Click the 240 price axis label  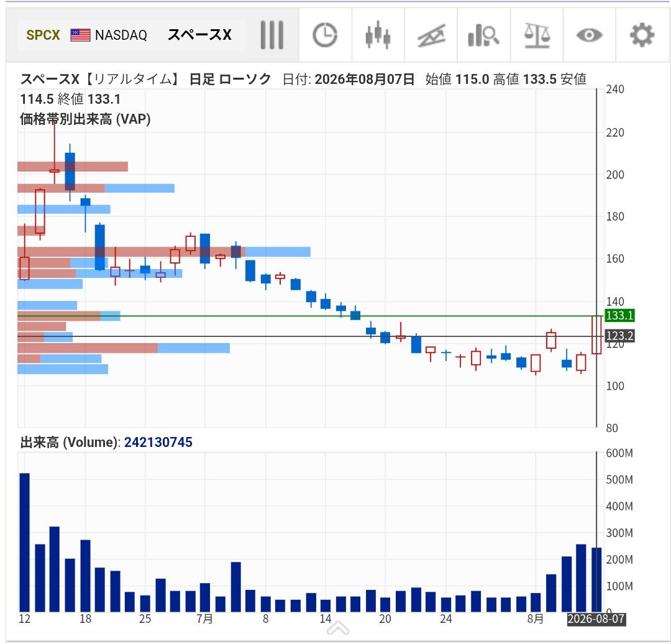coord(615,90)
